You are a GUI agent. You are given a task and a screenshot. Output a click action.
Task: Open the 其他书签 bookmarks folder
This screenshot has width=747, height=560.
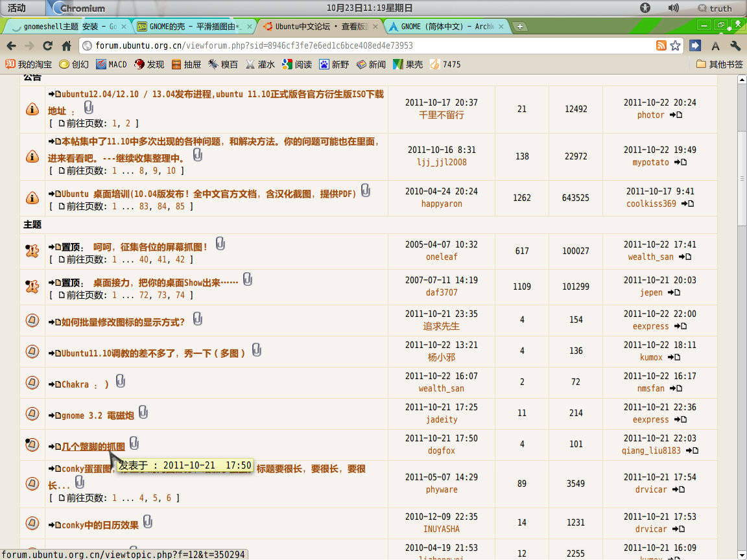pyautogui.click(x=719, y=64)
